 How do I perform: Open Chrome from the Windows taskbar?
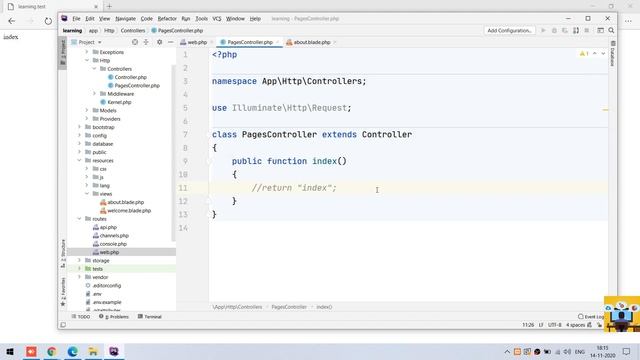coord(52,351)
